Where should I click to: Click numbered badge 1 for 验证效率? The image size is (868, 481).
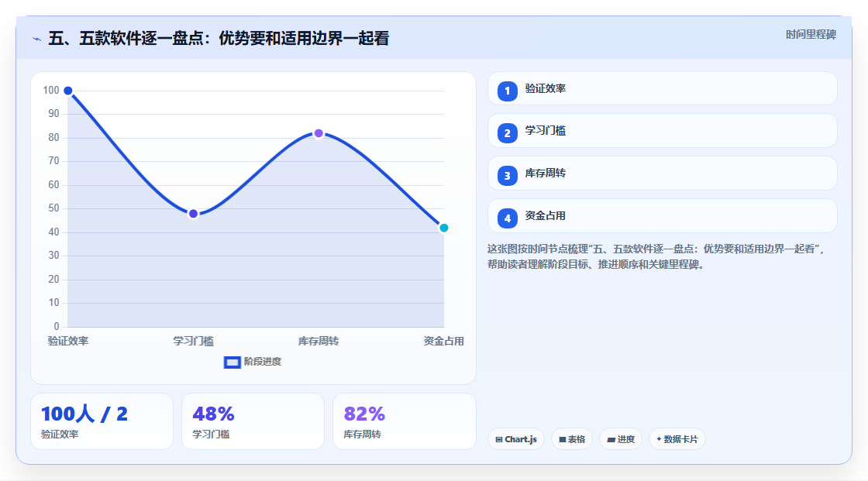pyautogui.click(x=507, y=91)
